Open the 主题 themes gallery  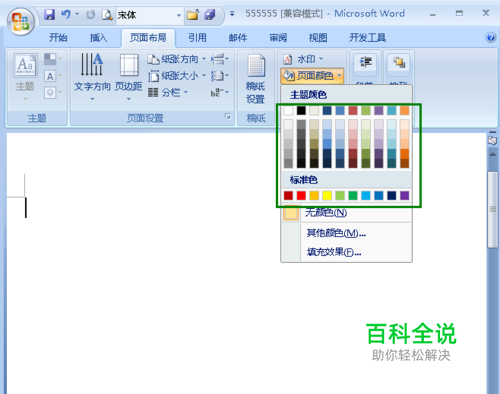coord(25,77)
